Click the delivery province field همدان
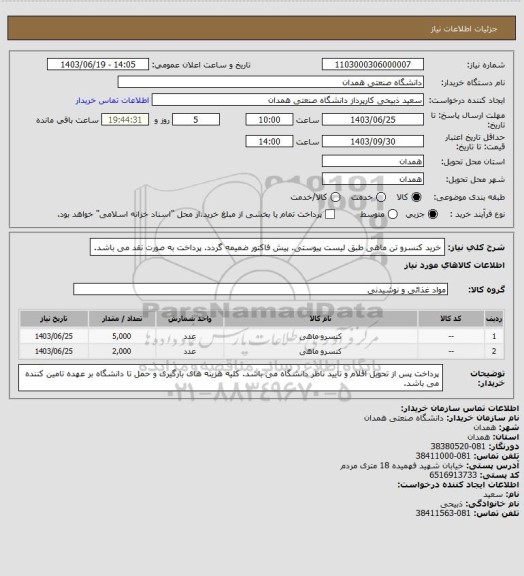524x576 pixels. [373, 161]
